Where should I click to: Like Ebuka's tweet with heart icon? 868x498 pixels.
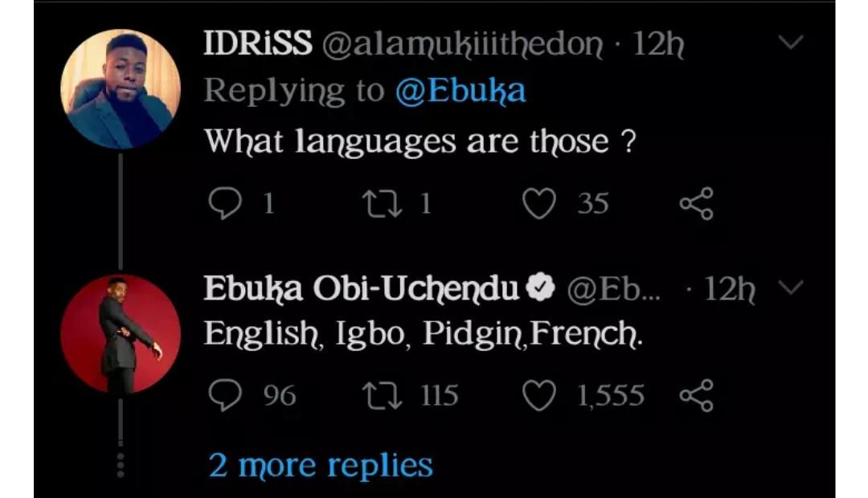[538, 395]
